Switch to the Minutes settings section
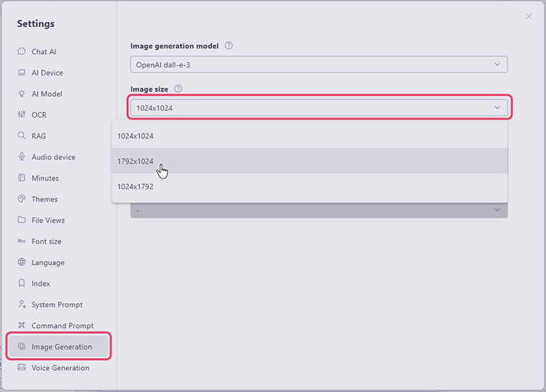The width and height of the screenshot is (546, 392). point(45,178)
